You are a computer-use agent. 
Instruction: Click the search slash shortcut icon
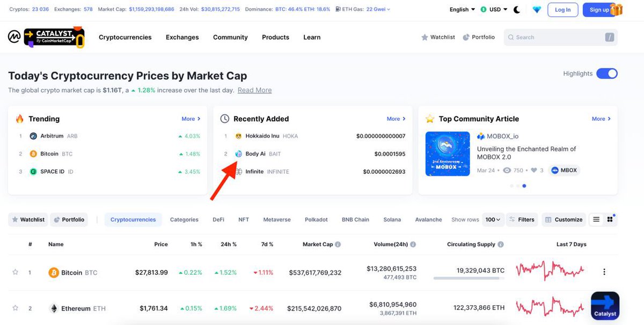click(610, 37)
